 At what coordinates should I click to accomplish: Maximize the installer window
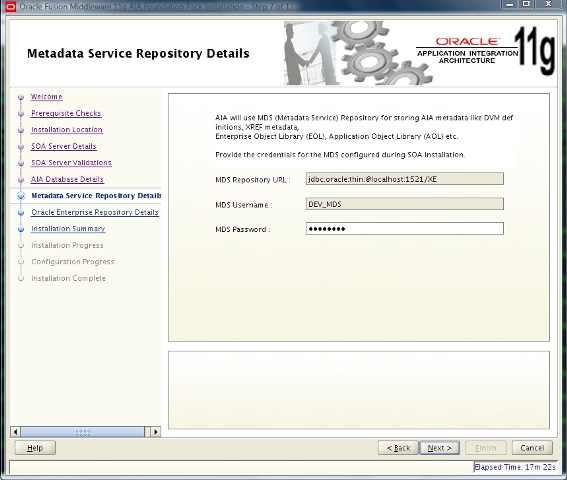526,4
